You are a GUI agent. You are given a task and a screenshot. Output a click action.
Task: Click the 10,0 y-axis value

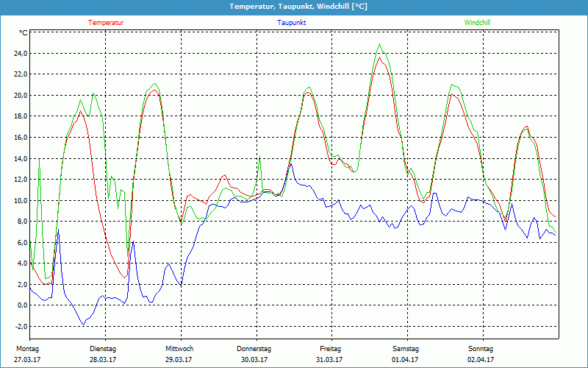pyautogui.click(x=21, y=200)
